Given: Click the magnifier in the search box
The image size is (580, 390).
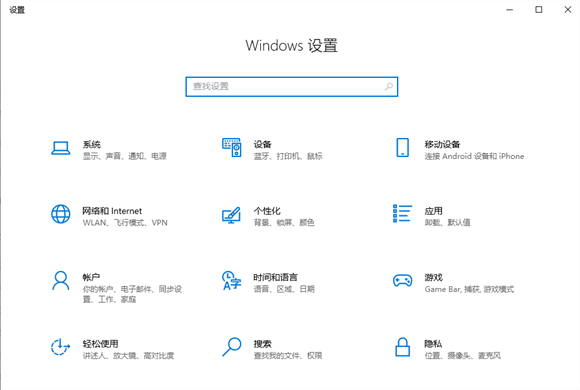Looking at the screenshot, I should click(388, 87).
